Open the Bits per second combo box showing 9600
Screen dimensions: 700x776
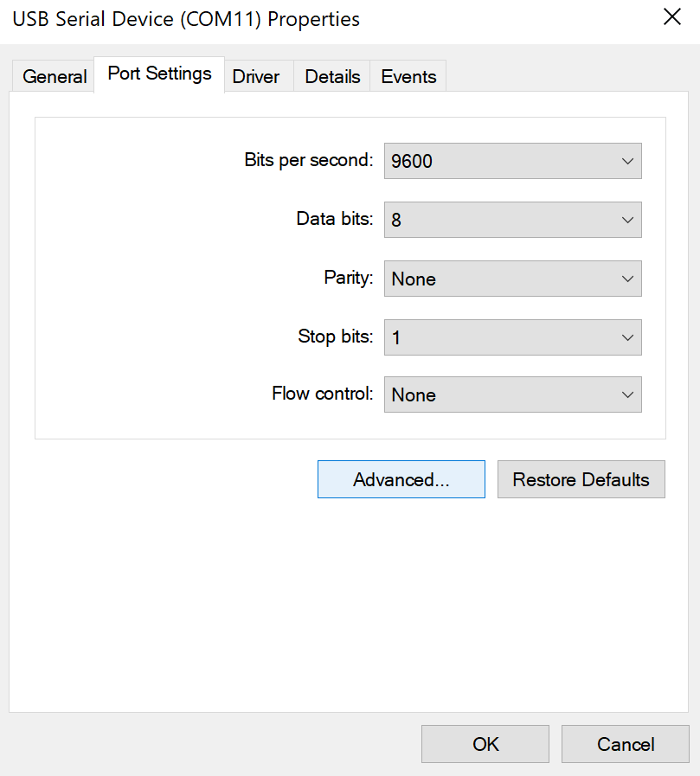point(513,161)
